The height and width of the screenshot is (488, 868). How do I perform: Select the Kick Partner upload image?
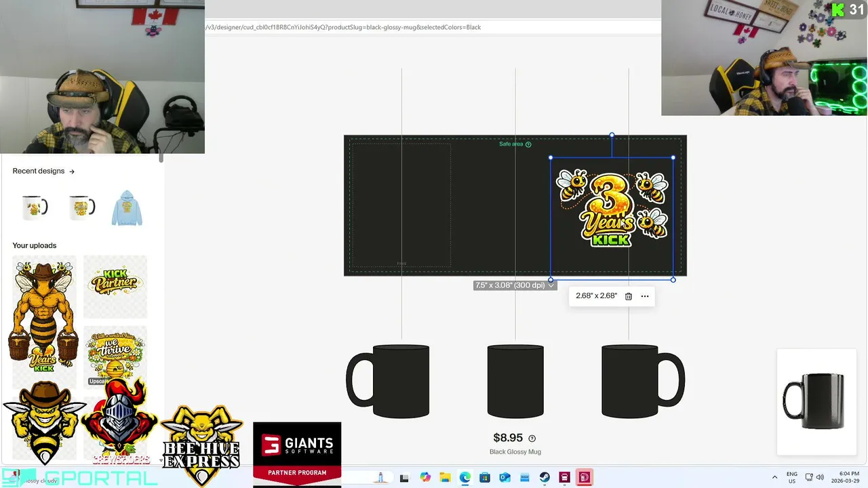(x=115, y=286)
